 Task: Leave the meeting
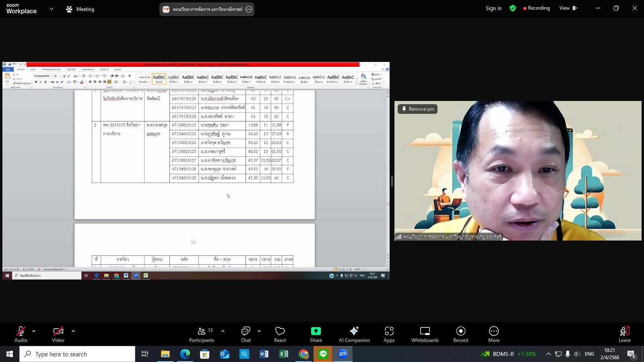[624, 334]
